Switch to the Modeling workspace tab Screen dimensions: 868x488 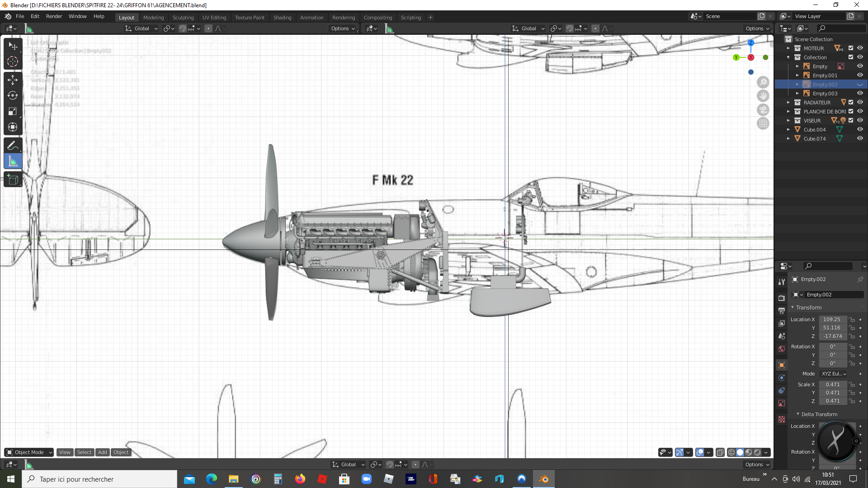tap(153, 18)
